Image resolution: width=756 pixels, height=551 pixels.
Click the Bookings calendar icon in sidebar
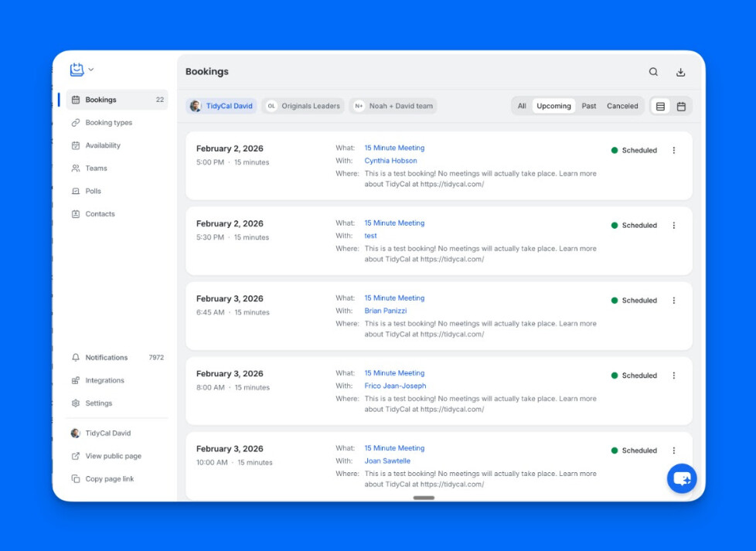[76, 100]
